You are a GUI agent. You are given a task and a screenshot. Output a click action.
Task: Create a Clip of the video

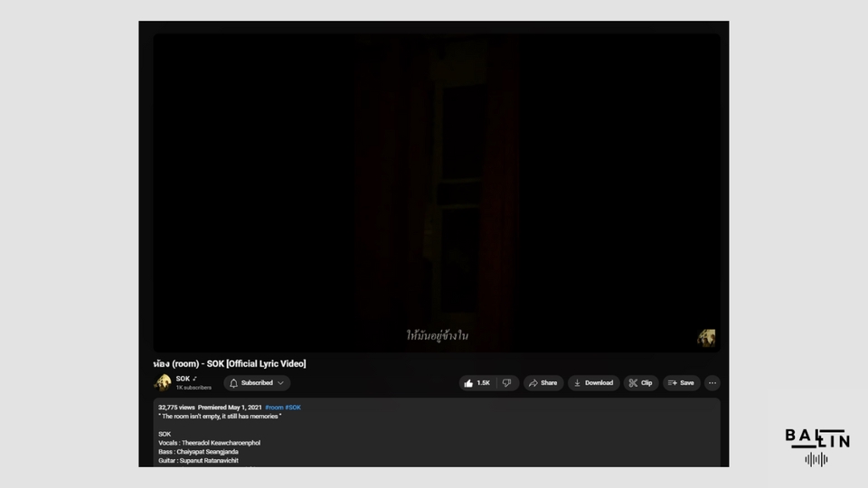tap(641, 383)
